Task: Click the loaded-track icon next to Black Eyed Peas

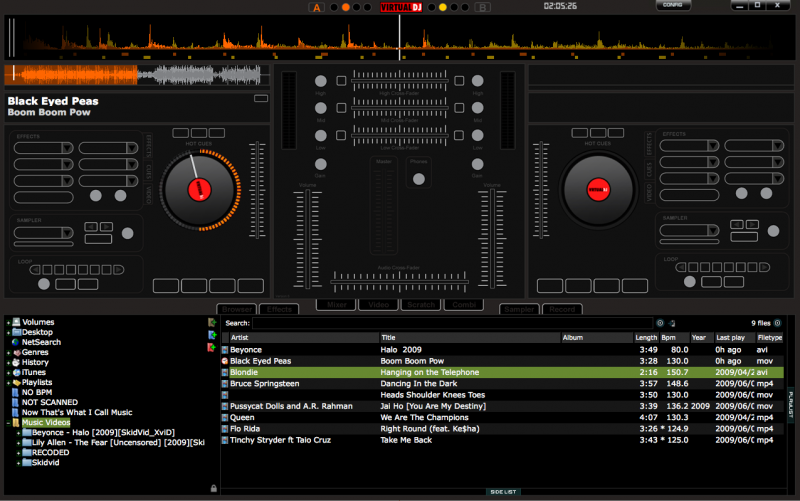Action: click(225, 361)
